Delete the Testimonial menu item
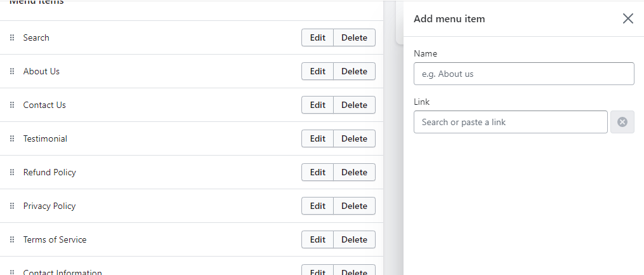The height and width of the screenshot is (275, 644). point(354,138)
